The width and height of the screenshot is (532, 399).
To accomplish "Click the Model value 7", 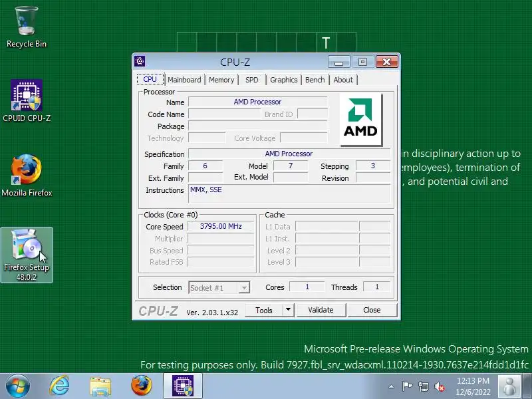I will [x=291, y=166].
